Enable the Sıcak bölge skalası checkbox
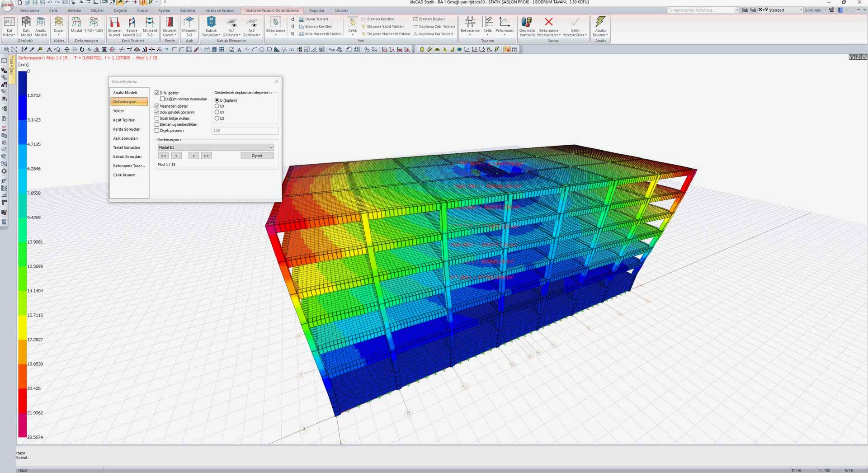 (x=157, y=118)
